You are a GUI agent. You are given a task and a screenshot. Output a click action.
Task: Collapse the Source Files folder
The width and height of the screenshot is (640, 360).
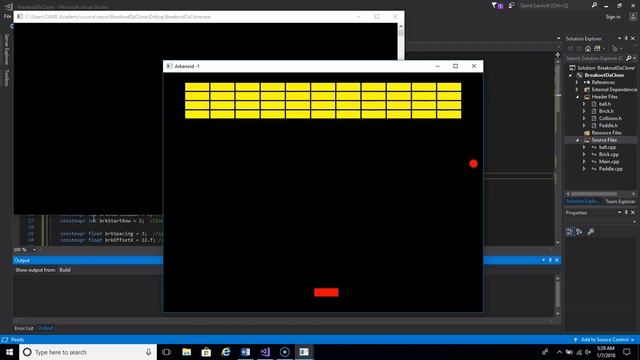(x=577, y=140)
